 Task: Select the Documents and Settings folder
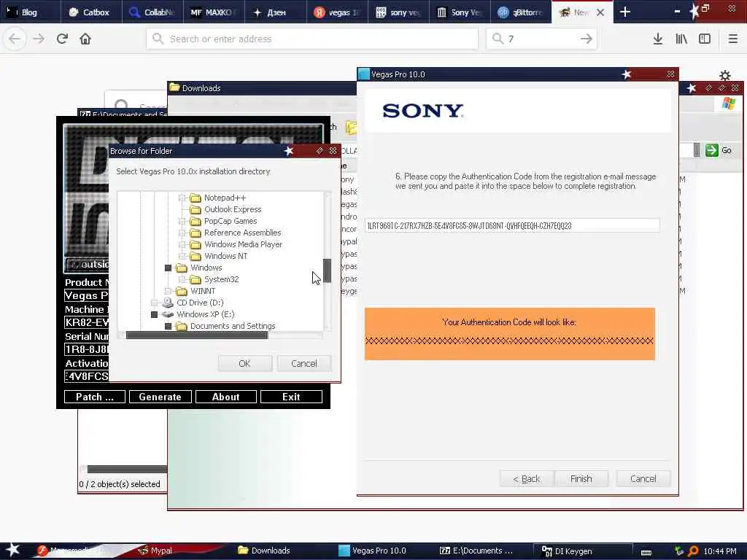[233, 326]
